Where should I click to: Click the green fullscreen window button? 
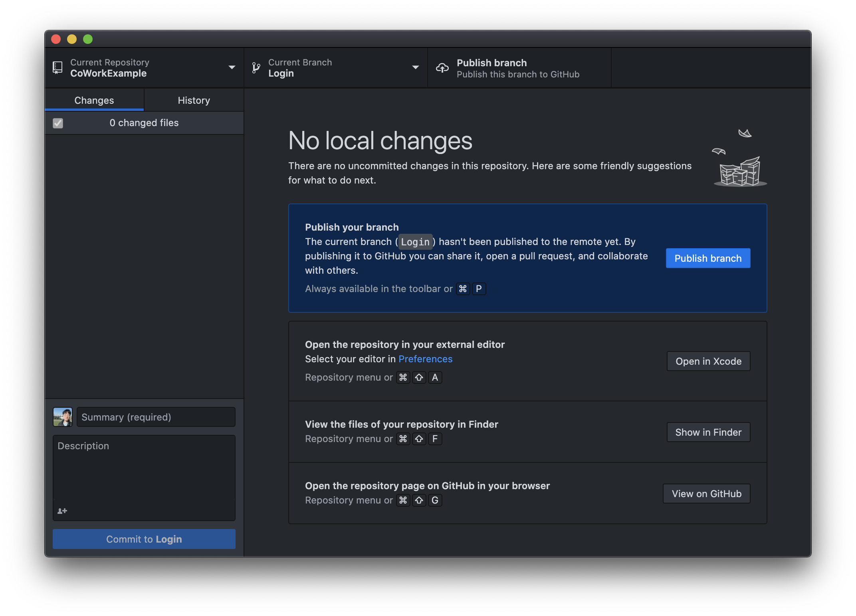(x=88, y=39)
